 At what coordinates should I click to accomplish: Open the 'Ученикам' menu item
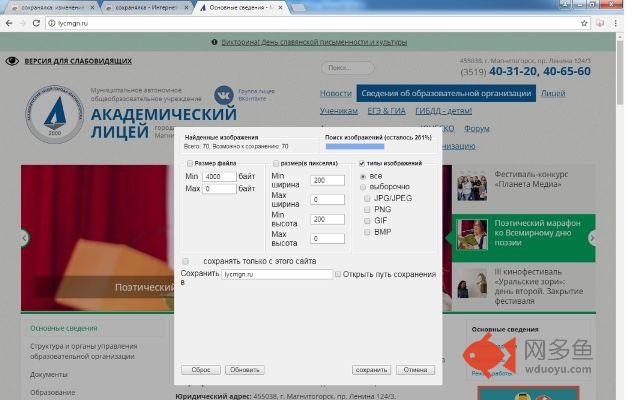[x=339, y=111]
